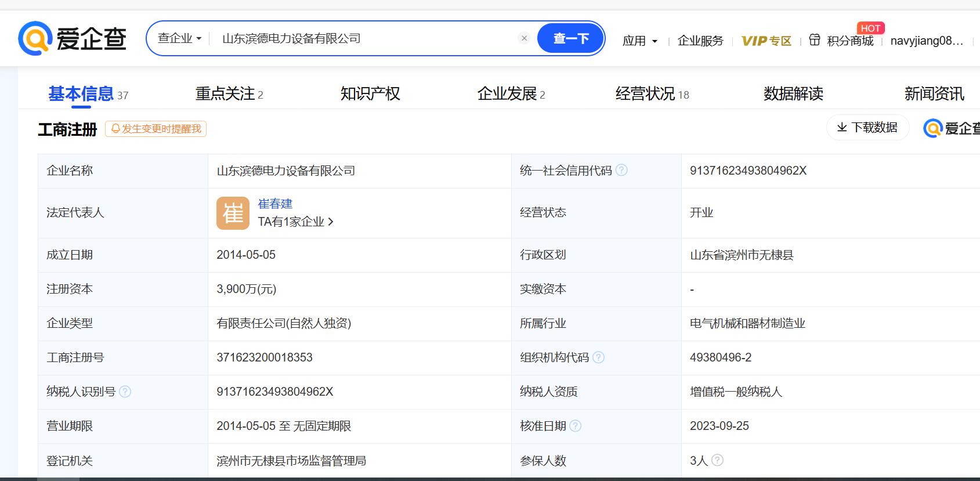The height and width of the screenshot is (481, 980).
Task: Click help icon next to 纳税人识别号
Action: click(x=125, y=392)
